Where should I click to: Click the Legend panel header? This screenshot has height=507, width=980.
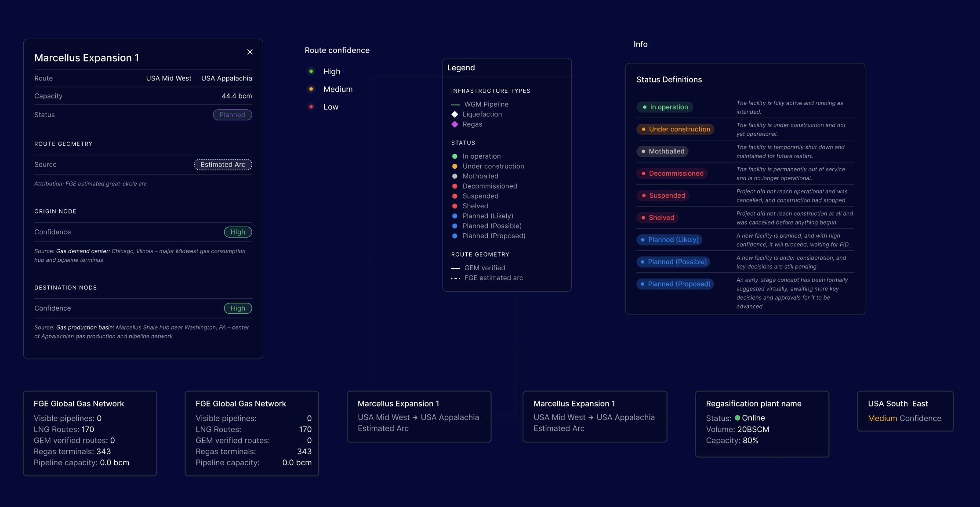507,68
